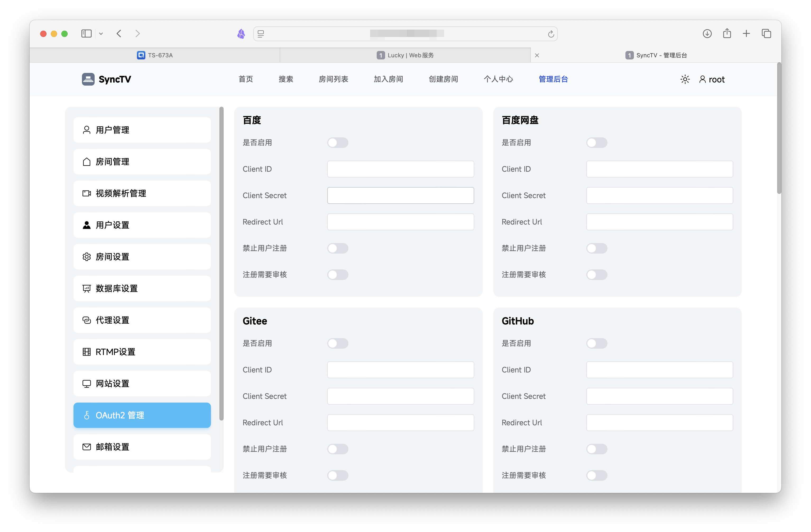Go forward with the browser forward arrow

[138, 33]
